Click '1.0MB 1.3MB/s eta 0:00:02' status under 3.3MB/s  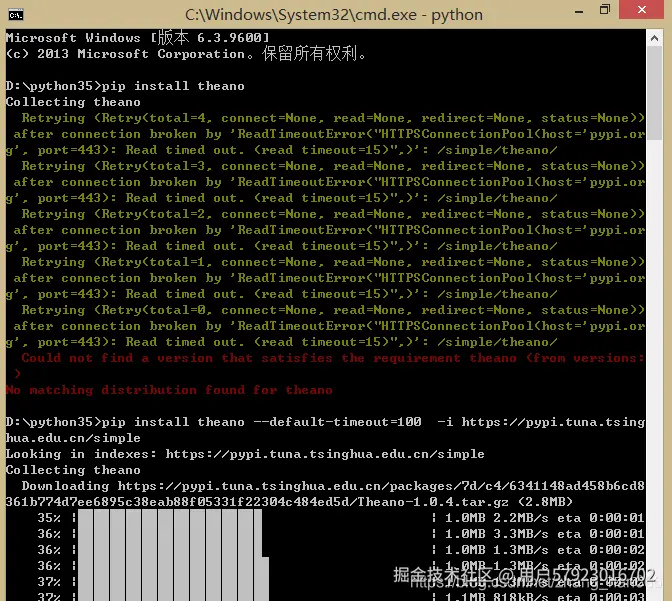pos(545,550)
